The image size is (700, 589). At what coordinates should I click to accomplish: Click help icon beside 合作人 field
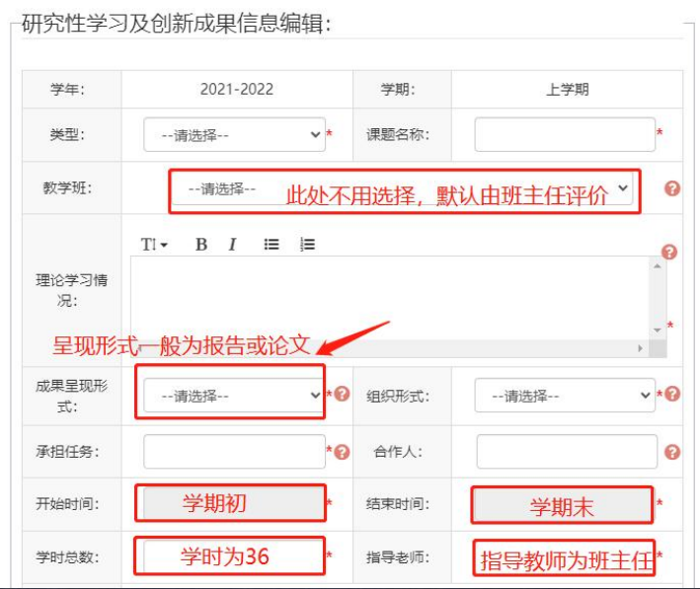click(672, 452)
